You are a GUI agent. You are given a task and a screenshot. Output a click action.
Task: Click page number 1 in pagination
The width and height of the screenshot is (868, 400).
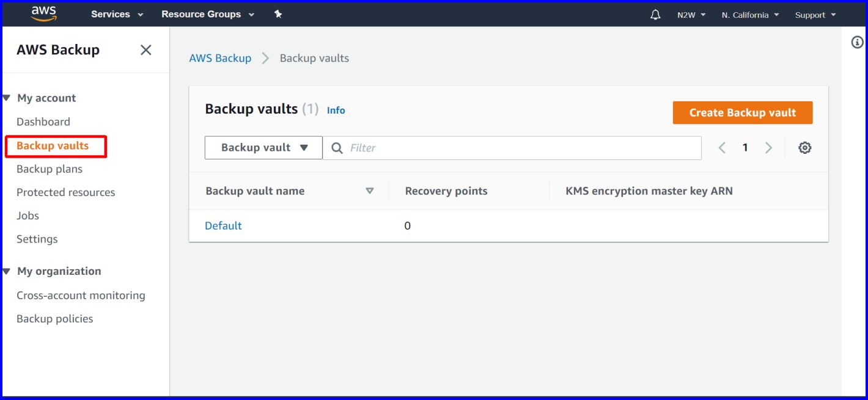click(x=745, y=148)
